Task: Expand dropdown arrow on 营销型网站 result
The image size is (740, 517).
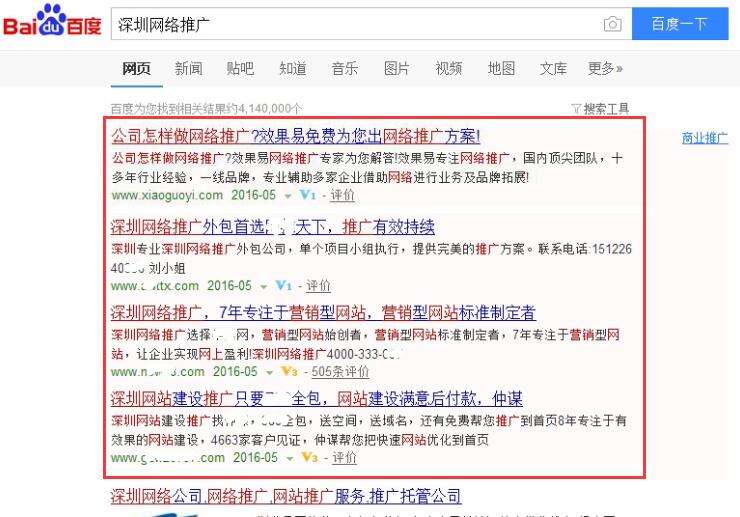Action: pos(269,373)
